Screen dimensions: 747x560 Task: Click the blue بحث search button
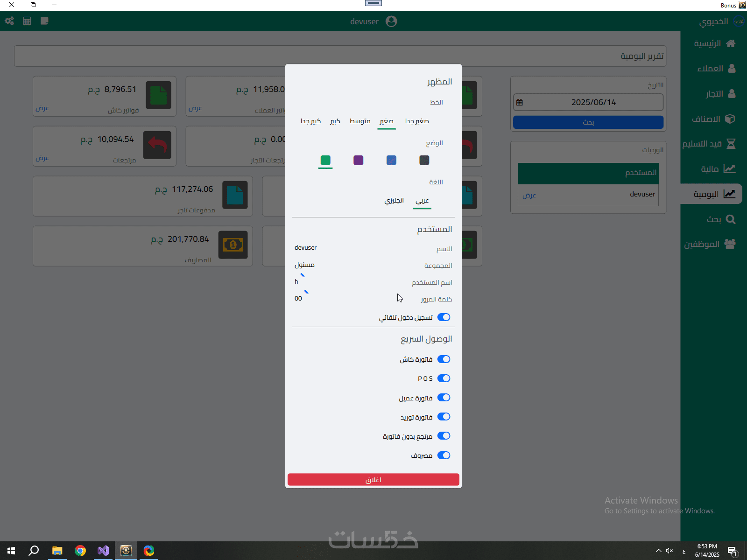[588, 122]
